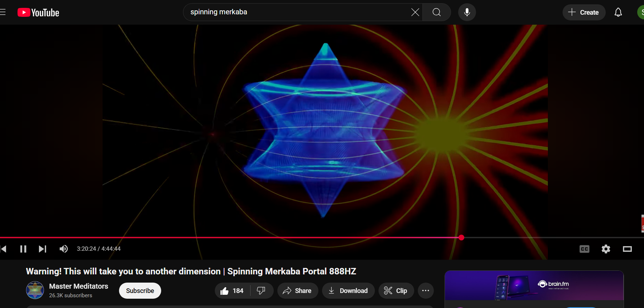
Task: Click the Download button
Action: (x=348, y=291)
